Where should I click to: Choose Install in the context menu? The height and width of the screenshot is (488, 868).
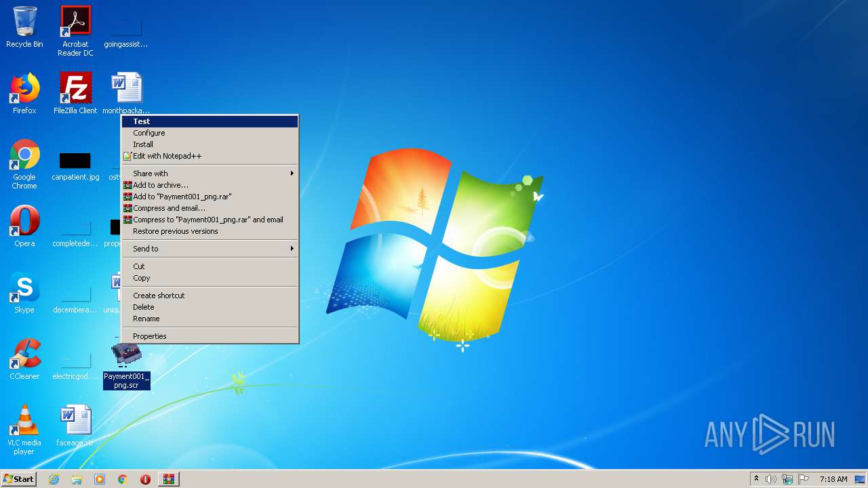210,144
